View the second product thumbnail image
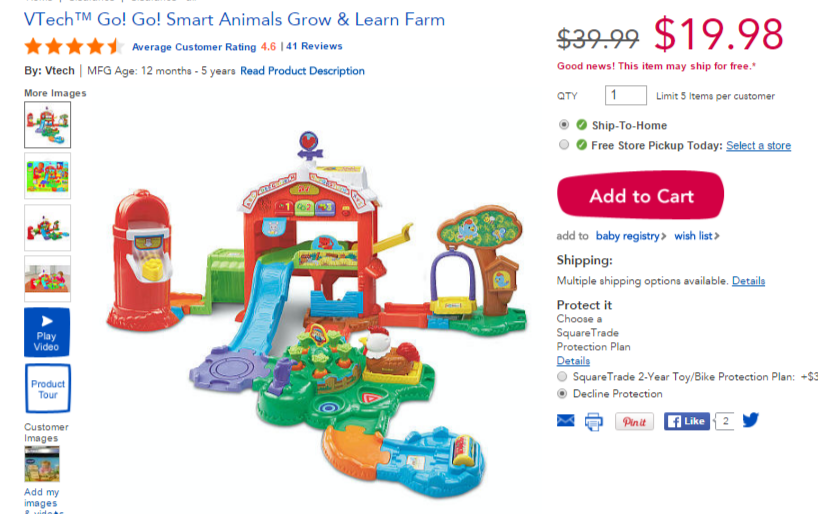 47,176
